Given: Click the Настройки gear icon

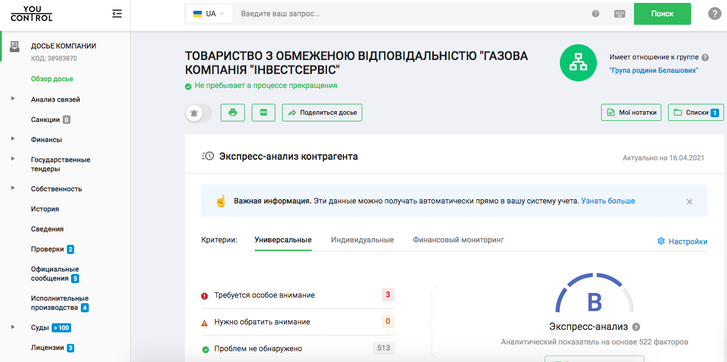Looking at the screenshot, I should click(661, 241).
